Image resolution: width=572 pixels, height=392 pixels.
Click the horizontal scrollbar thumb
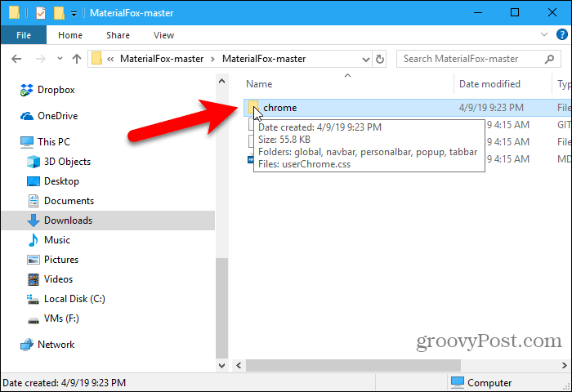[353, 365]
